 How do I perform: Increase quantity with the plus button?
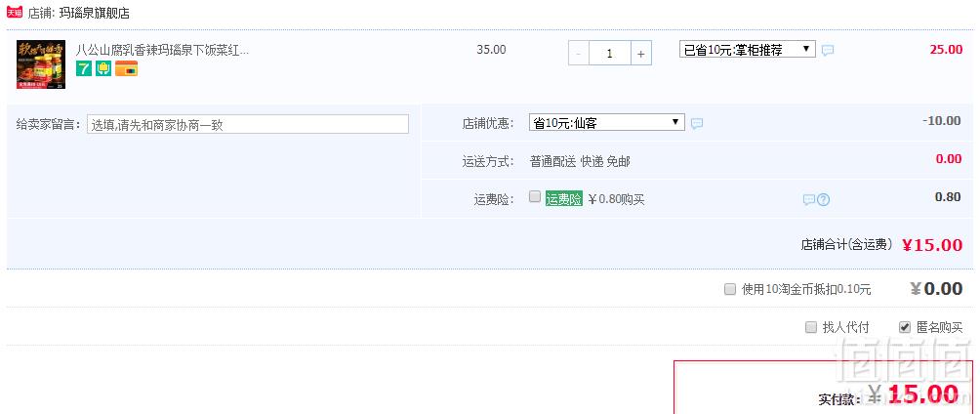(640, 54)
